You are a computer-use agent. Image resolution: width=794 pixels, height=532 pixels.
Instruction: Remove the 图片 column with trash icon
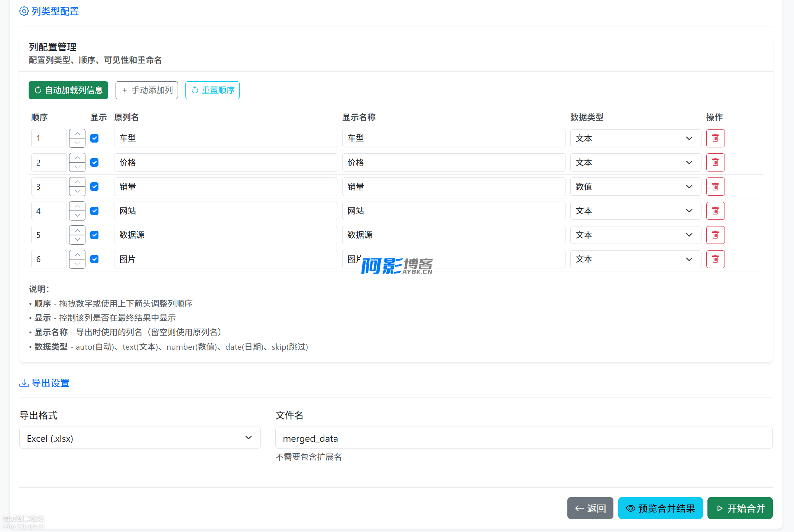tap(715, 259)
